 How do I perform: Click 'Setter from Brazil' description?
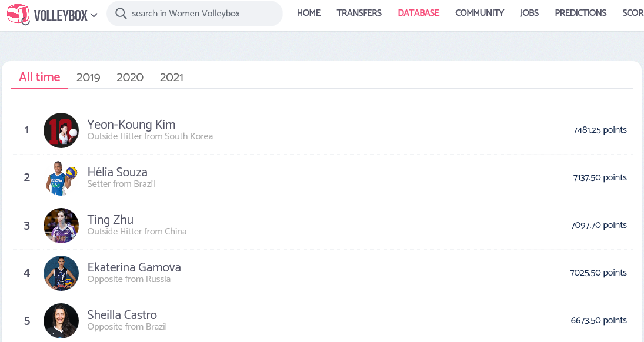point(121,184)
